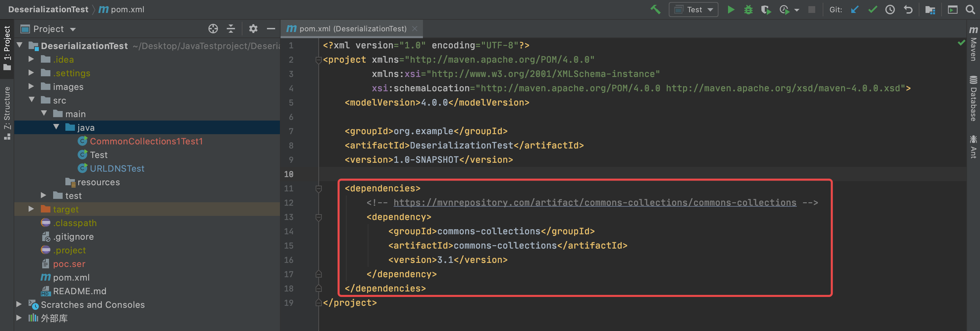Click the profiler run icon
Image resolution: width=980 pixels, height=331 pixels.
click(784, 10)
